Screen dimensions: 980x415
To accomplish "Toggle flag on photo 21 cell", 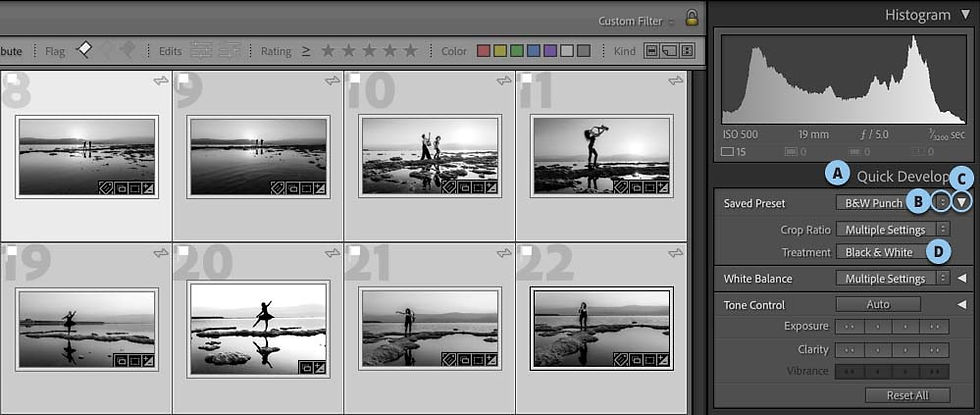I will 354,251.
